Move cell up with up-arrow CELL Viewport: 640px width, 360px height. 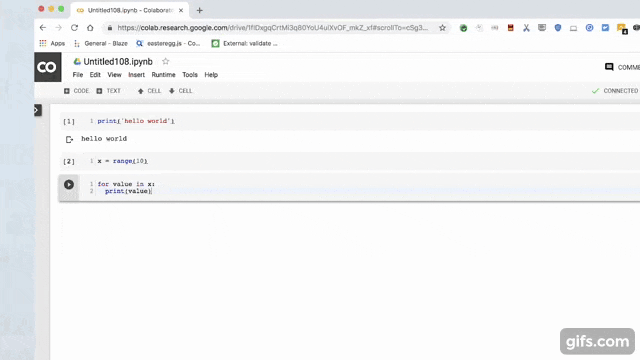(149, 91)
